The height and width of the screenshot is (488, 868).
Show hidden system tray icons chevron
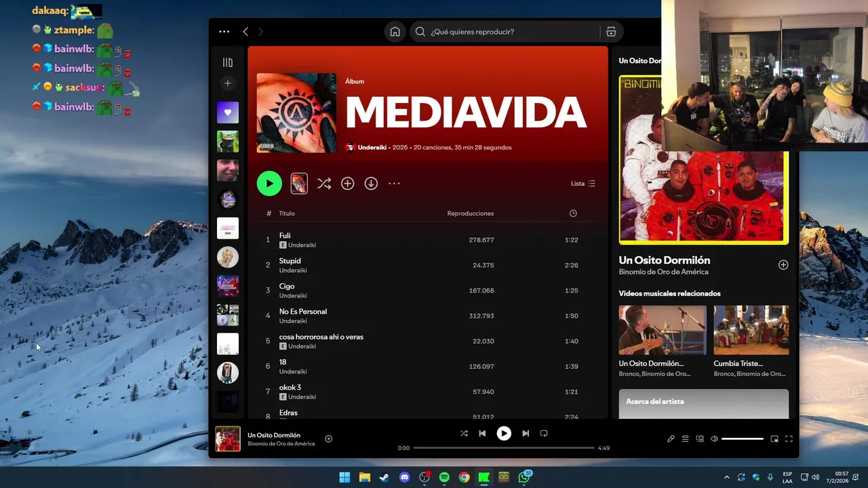[x=727, y=477]
